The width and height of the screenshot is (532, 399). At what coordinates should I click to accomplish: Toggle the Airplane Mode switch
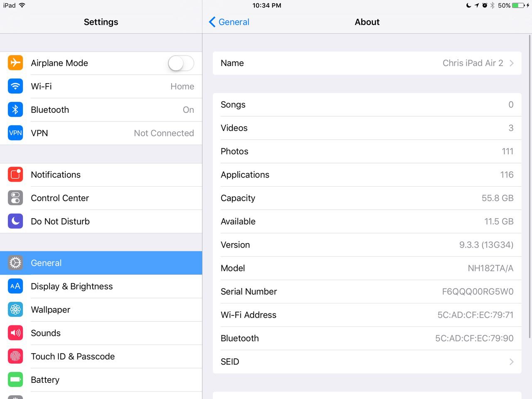coord(181,63)
